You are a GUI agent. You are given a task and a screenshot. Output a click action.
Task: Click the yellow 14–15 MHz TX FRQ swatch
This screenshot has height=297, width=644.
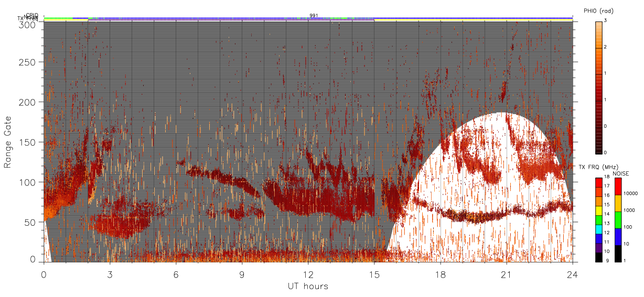[x=599, y=211]
